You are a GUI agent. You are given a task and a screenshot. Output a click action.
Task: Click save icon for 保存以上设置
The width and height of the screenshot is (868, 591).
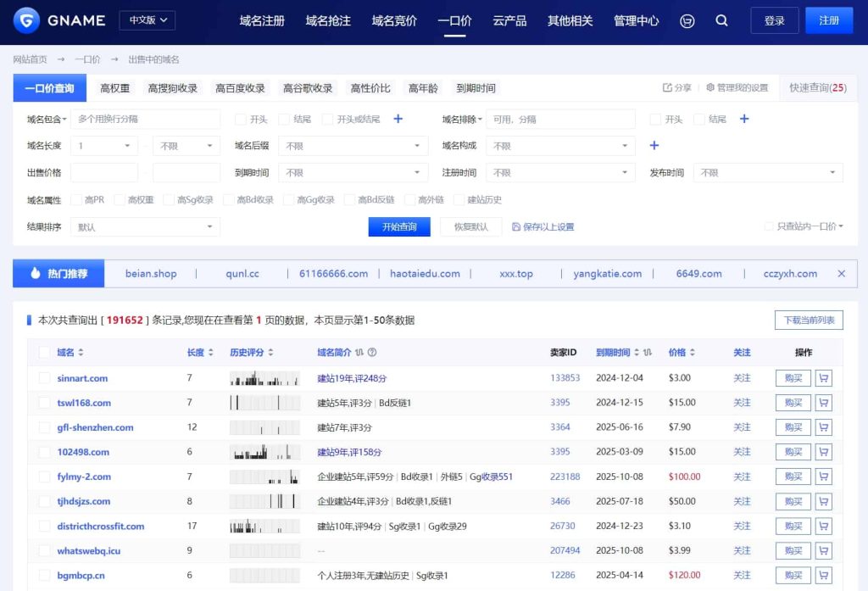point(516,227)
